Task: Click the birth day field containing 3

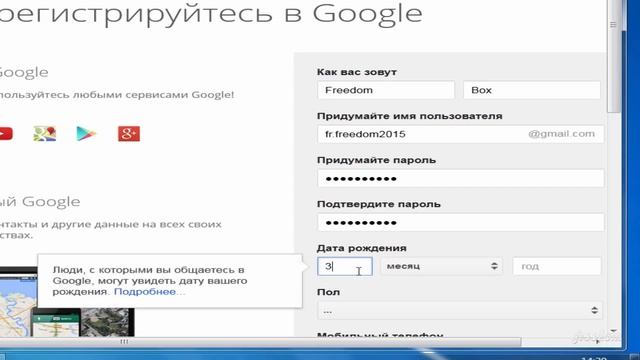Action: pyautogui.click(x=345, y=266)
